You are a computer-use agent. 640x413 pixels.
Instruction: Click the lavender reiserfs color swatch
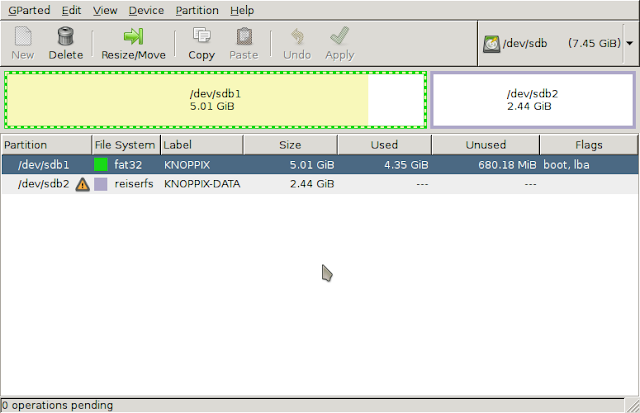(x=101, y=184)
